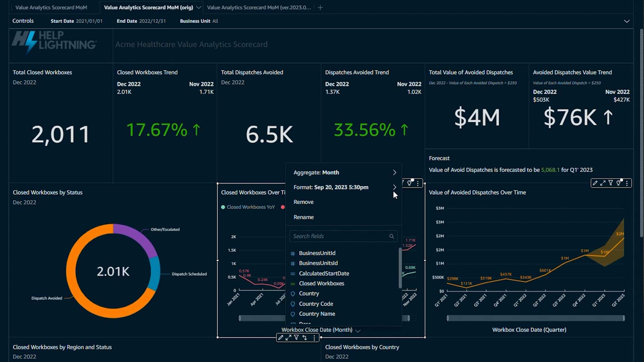Click the Closed Workboxes field in list
Viewport: 644px width, 362px height.
click(x=321, y=284)
